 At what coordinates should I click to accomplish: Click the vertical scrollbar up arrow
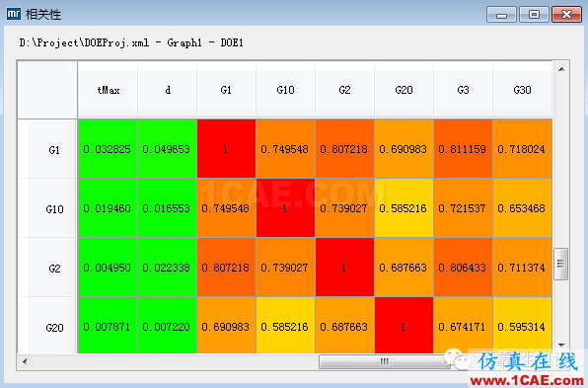pos(561,69)
